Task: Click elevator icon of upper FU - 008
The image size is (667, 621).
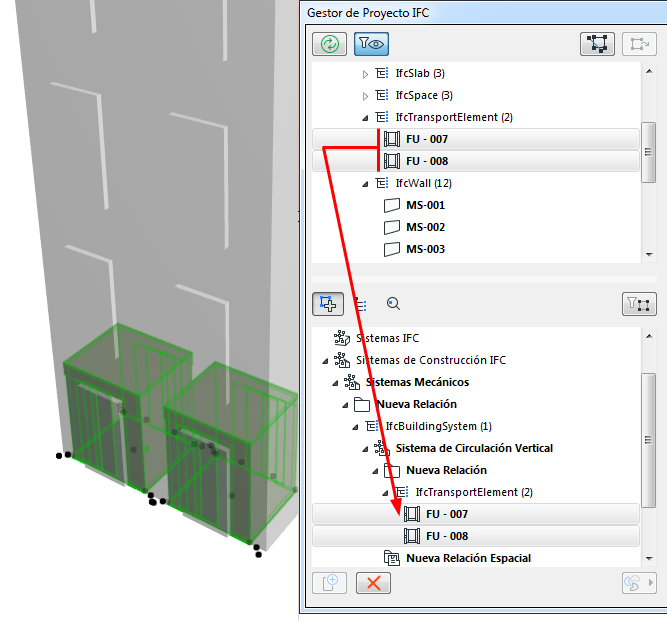Action: pyautogui.click(x=392, y=161)
